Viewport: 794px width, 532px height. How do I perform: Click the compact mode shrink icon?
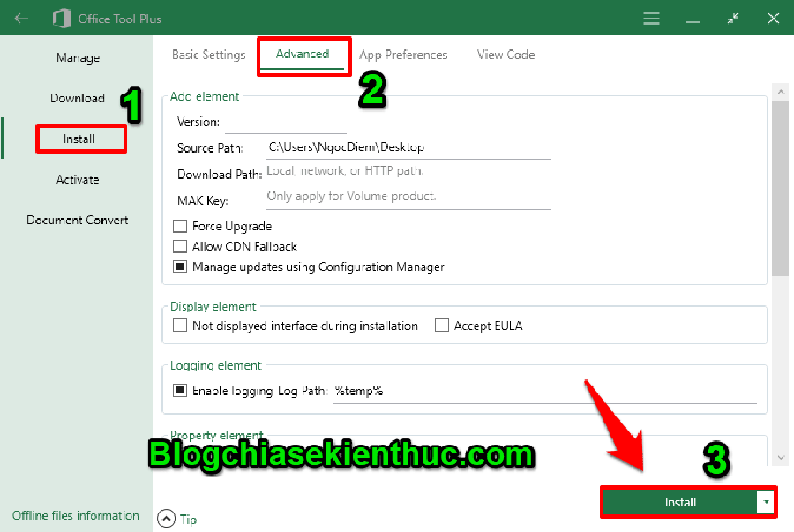pyautogui.click(x=733, y=19)
